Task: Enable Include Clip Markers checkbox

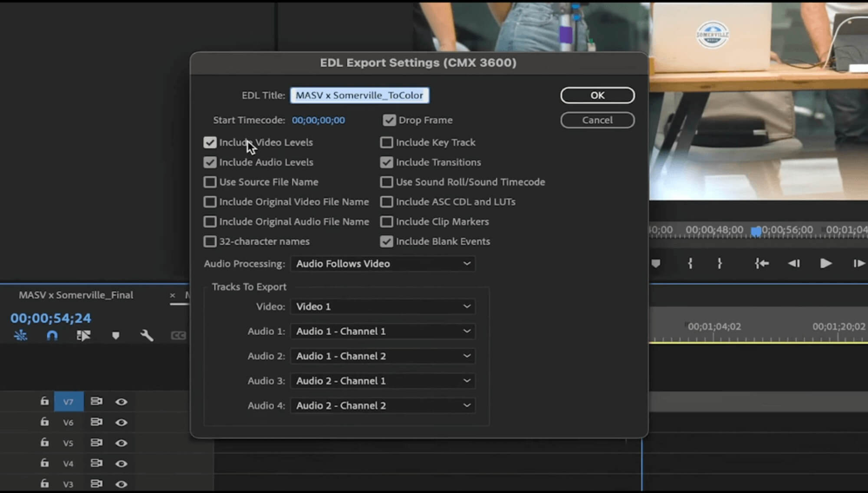Action: (x=386, y=222)
